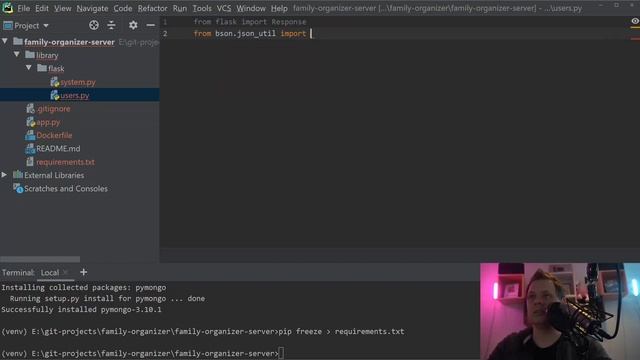This screenshot has width=640, height=360.
Task: Open .gitignore file
Action: click(53, 109)
